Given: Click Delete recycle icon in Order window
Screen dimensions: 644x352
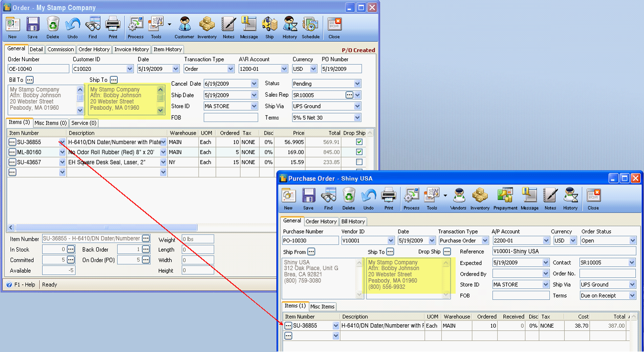Looking at the screenshot, I should pos(53,24).
